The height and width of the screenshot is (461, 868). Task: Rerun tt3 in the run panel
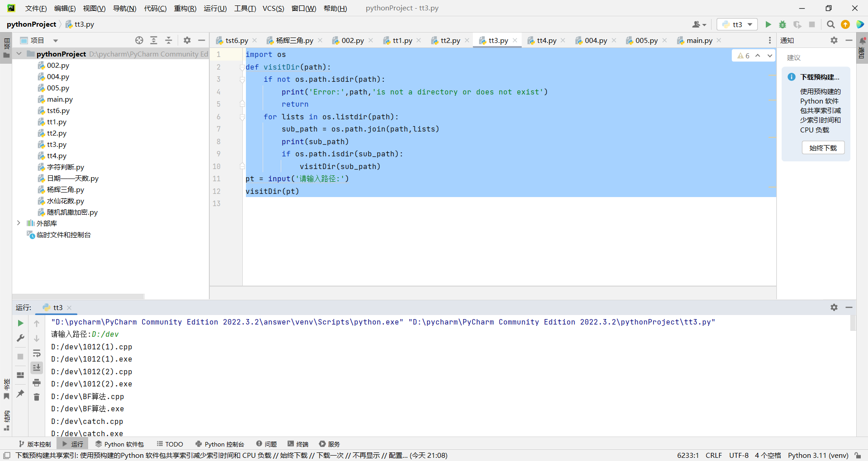click(20, 323)
